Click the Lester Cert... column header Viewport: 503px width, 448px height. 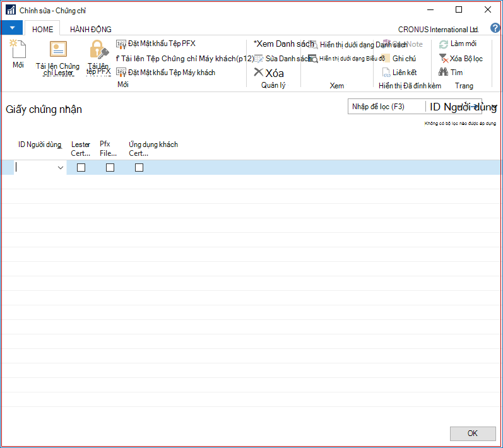click(x=81, y=149)
